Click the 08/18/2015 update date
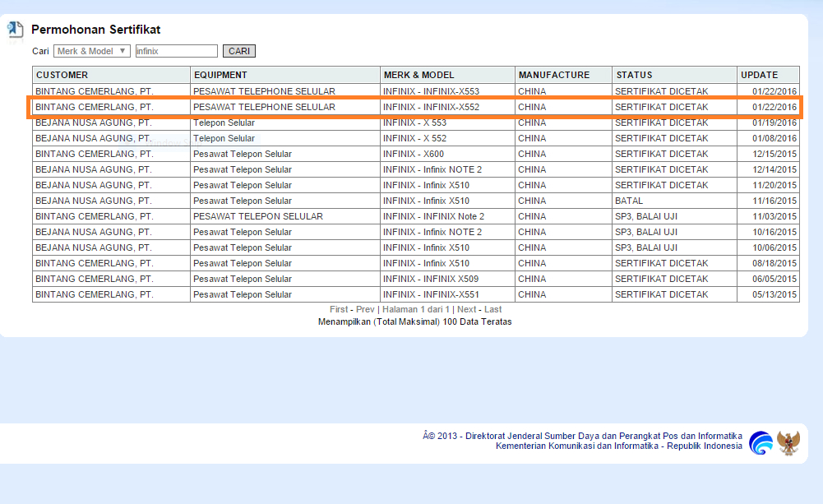This screenshot has width=823, height=504. [774, 263]
